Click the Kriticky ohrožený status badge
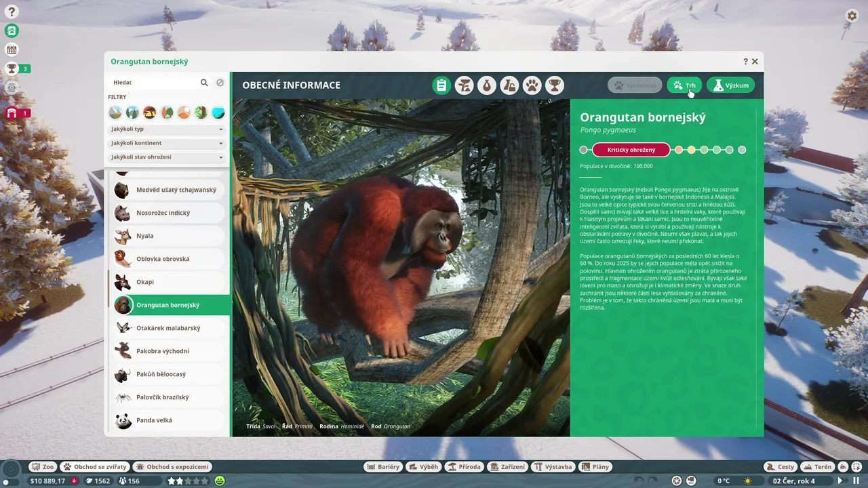Viewport: 868px width, 488px height. (x=631, y=150)
